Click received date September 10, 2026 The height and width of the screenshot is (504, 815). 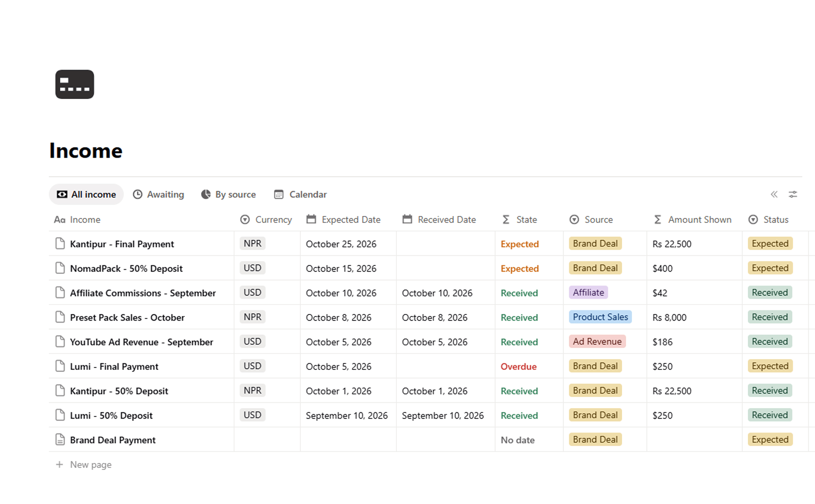point(443,415)
